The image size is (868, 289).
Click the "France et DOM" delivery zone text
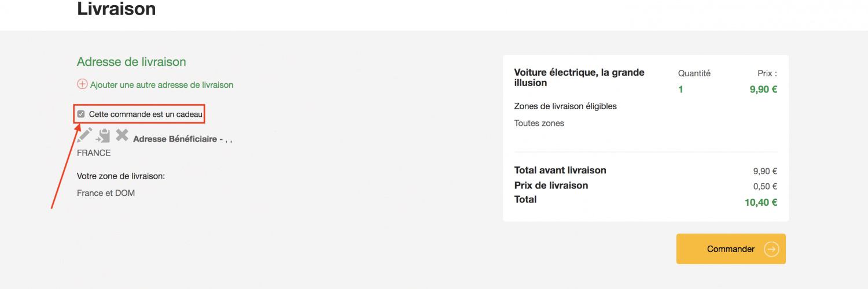pyautogui.click(x=106, y=193)
